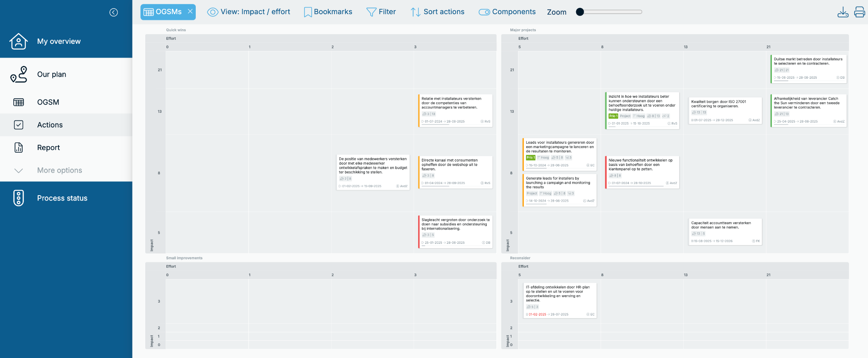868x358 pixels.
Task: Open card Inzicht in hoe we installateurs
Action: pyautogui.click(x=642, y=110)
